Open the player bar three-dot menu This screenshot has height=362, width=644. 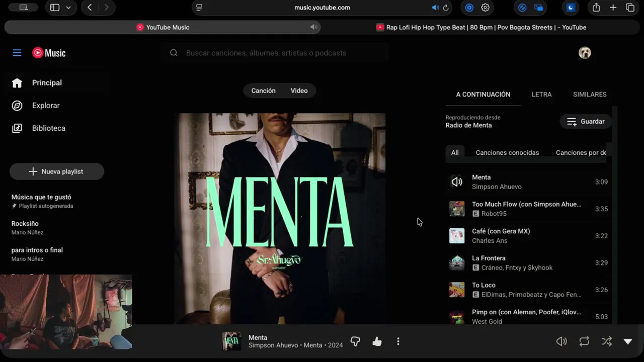click(x=398, y=342)
